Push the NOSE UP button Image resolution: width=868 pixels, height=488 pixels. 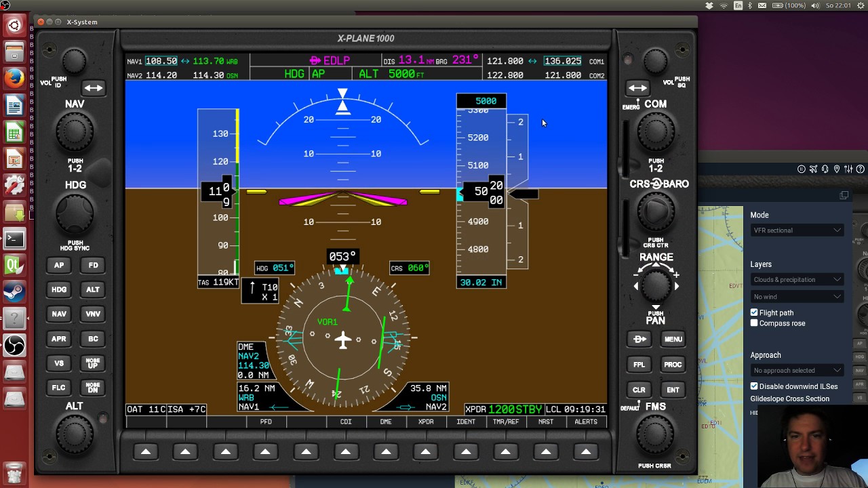(x=93, y=363)
